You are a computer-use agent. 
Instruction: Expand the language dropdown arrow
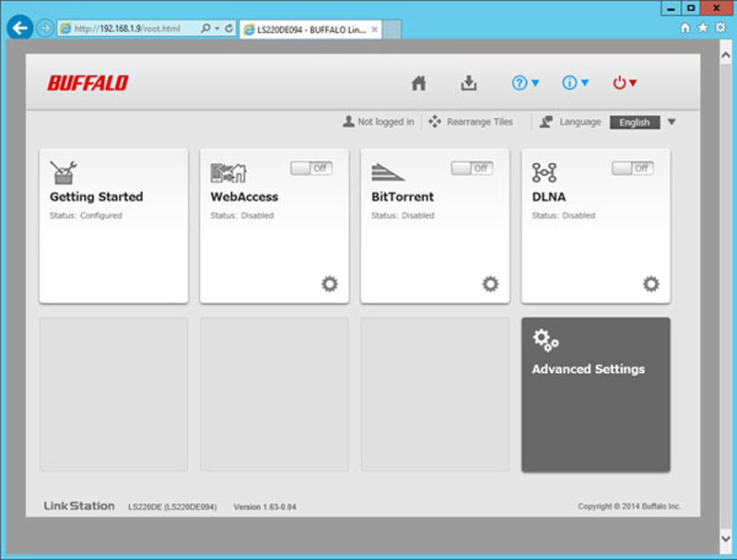672,122
